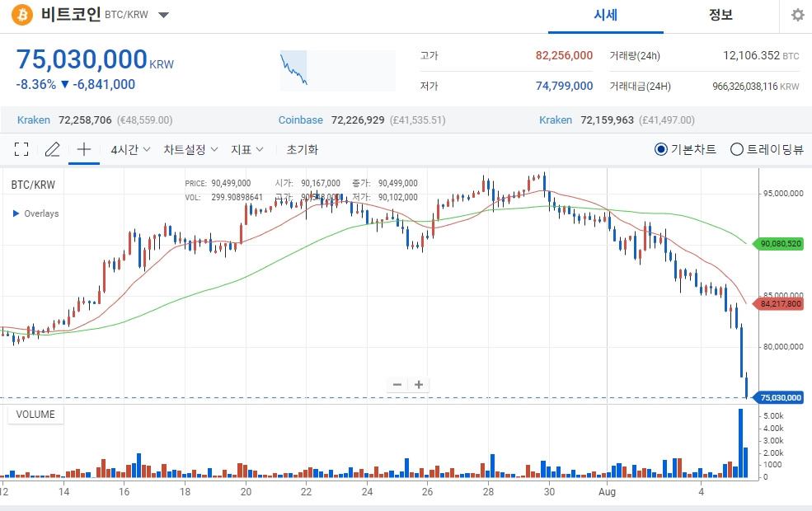Screen dimensions: 812x511
Task: Click the Kraken link priced 72,159,963
Action: click(x=556, y=120)
